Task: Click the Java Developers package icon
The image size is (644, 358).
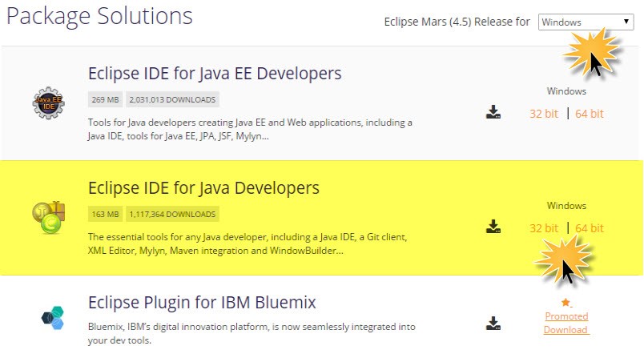Action: (49, 218)
